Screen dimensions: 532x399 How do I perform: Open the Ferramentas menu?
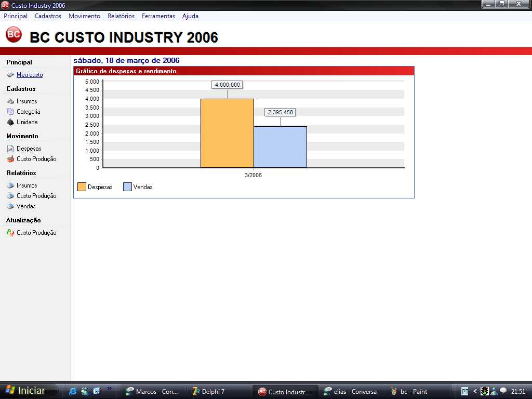158,16
